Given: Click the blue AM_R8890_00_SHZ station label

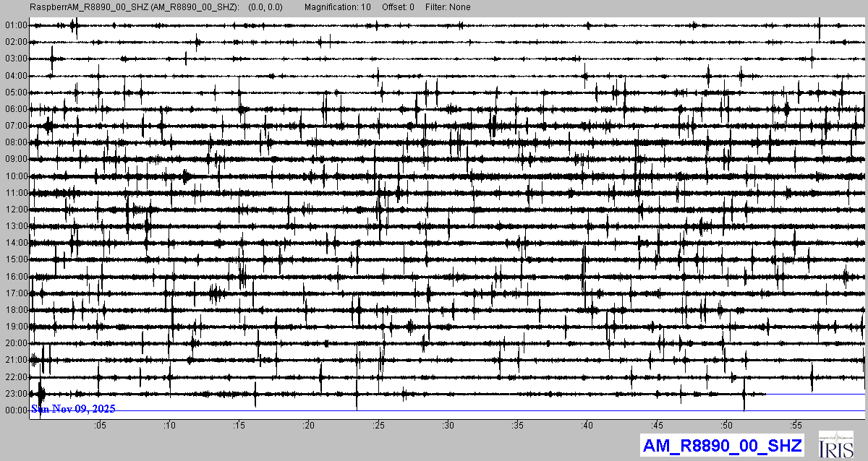Looking at the screenshot, I should coord(722,446).
